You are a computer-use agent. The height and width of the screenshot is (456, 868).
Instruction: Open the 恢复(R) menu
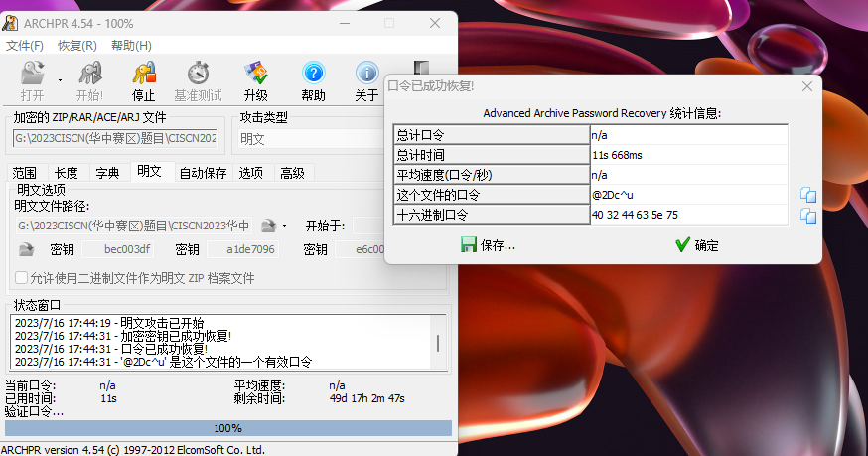click(x=76, y=46)
